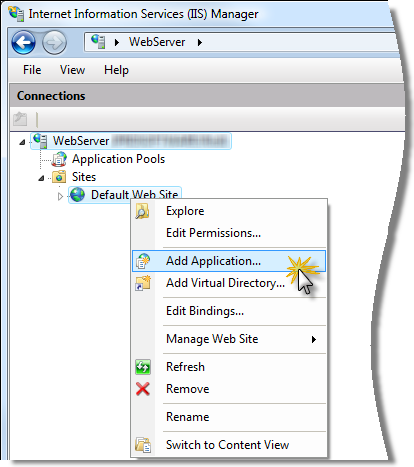Open the View menu
The height and width of the screenshot is (467, 414).
[x=72, y=70]
